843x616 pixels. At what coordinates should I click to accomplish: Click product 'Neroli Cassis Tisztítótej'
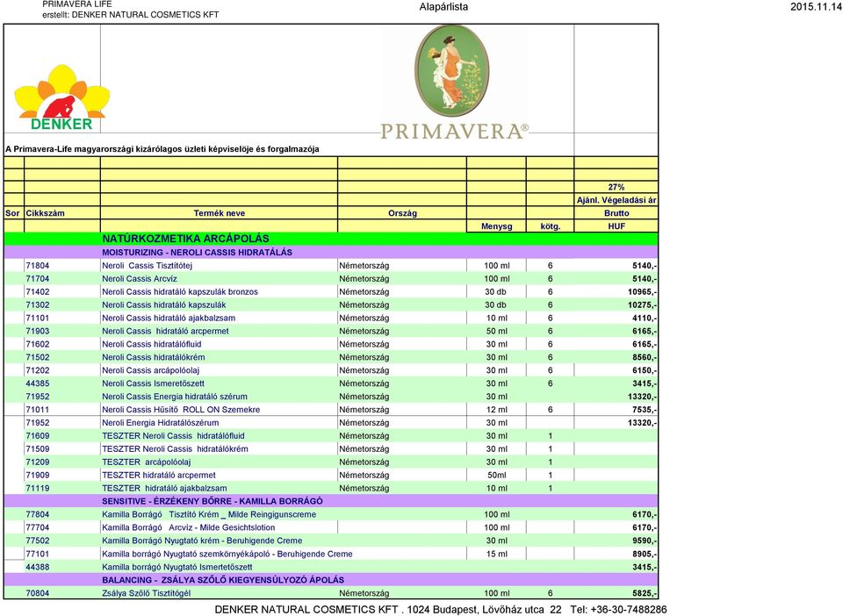[x=147, y=265]
